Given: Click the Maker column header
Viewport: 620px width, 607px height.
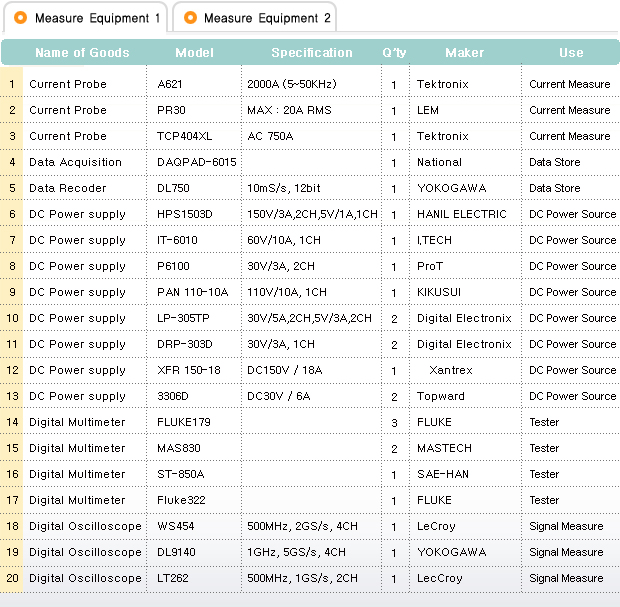Looking at the screenshot, I should (465, 53).
